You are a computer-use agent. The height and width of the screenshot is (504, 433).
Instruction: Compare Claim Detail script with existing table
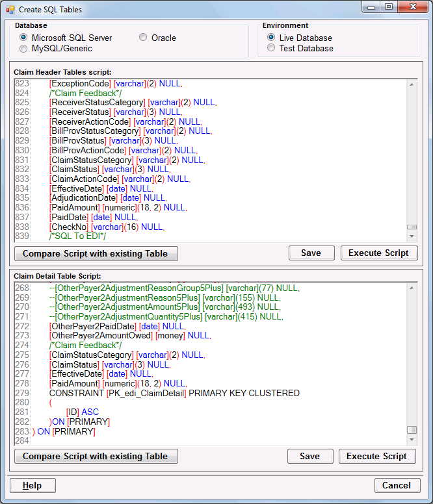point(96,457)
